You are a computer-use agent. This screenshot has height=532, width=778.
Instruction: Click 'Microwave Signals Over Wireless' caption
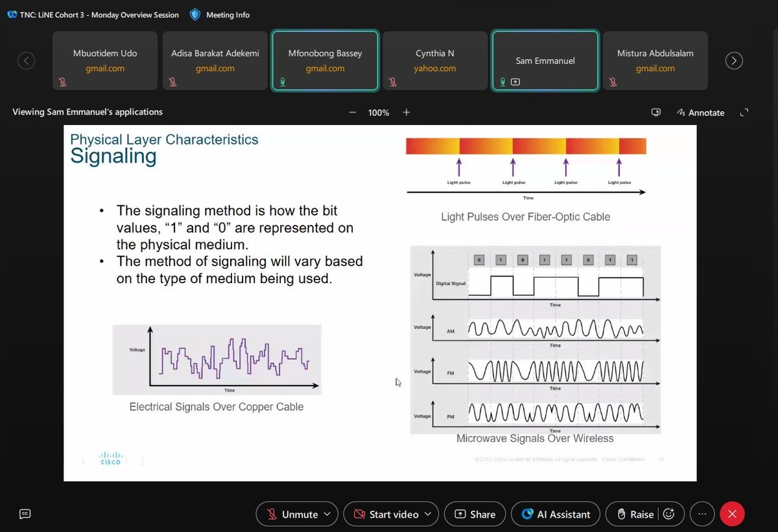point(535,438)
